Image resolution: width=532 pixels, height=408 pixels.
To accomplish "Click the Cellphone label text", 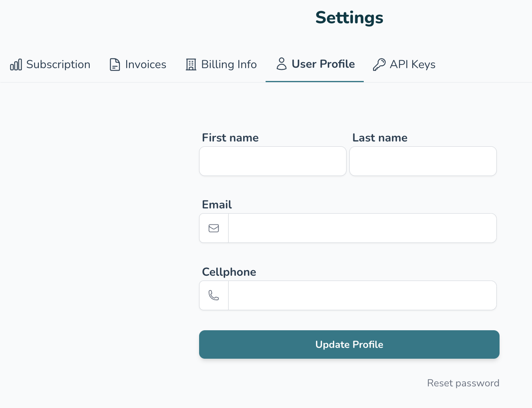I will click(x=229, y=272).
